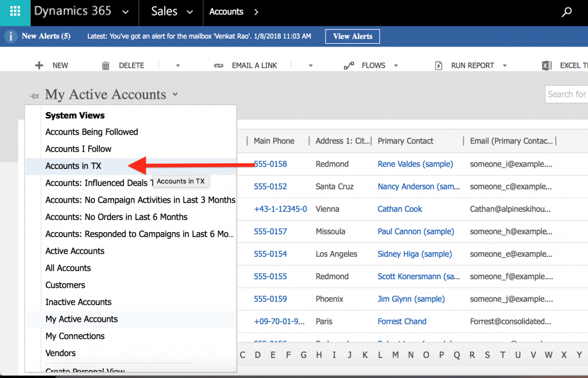Select the All Accounts view
The height and width of the screenshot is (378, 588).
(x=68, y=268)
